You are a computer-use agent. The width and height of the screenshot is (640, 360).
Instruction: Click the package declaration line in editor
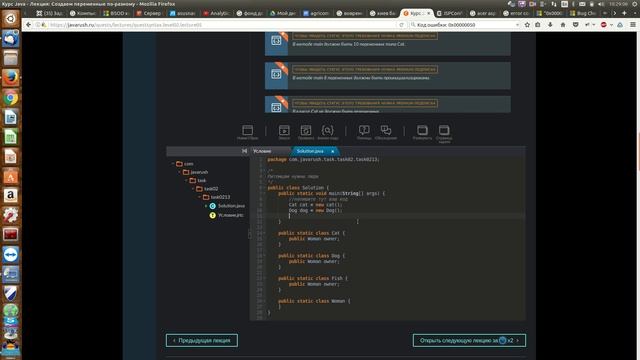tap(323, 160)
